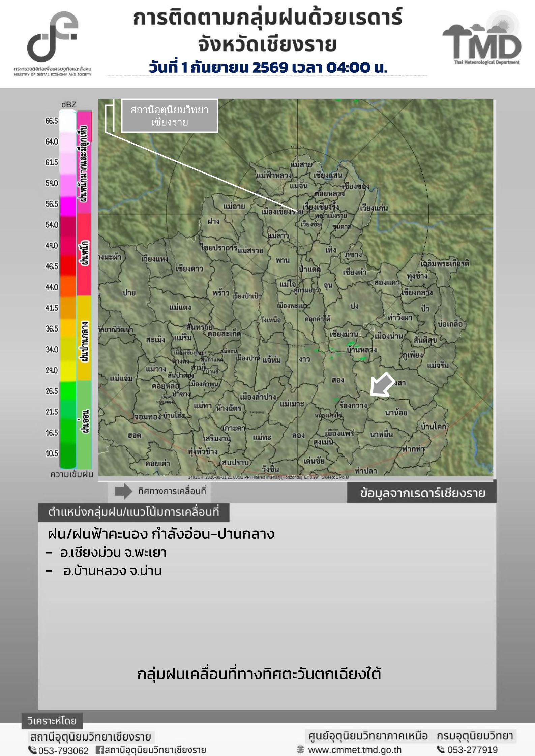Click the เทิง district label on map

tap(331, 250)
